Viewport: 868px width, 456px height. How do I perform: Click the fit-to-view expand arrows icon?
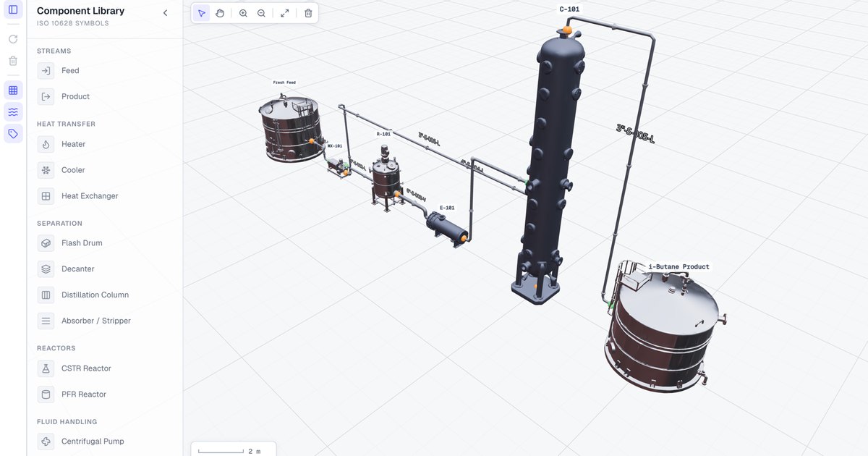pyautogui.click(x=285, y=13)
